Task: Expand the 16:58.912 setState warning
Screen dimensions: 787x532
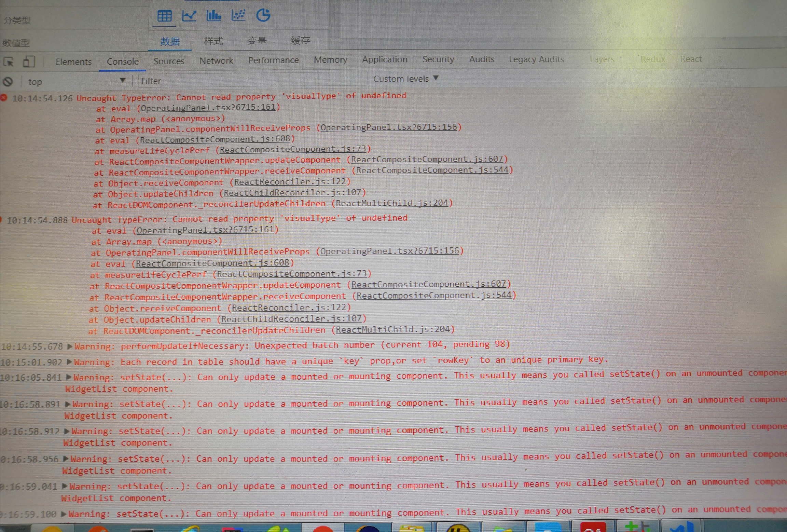Action: [x=67, y=431]
